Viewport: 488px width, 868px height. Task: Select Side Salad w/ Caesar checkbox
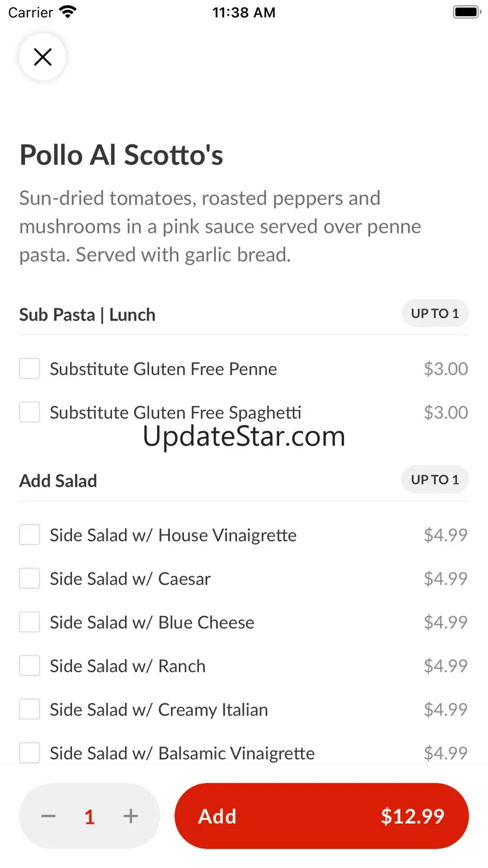[x=29, y=579]
